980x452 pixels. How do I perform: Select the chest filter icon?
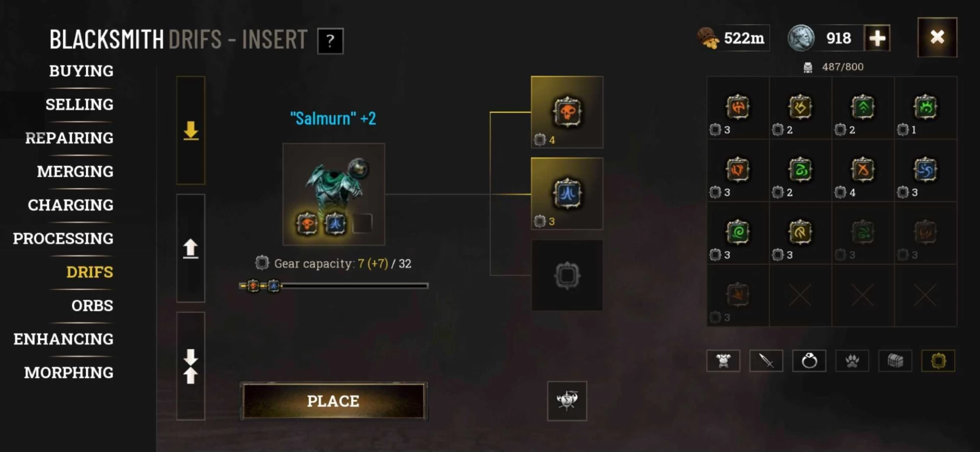tap(895, 361)
